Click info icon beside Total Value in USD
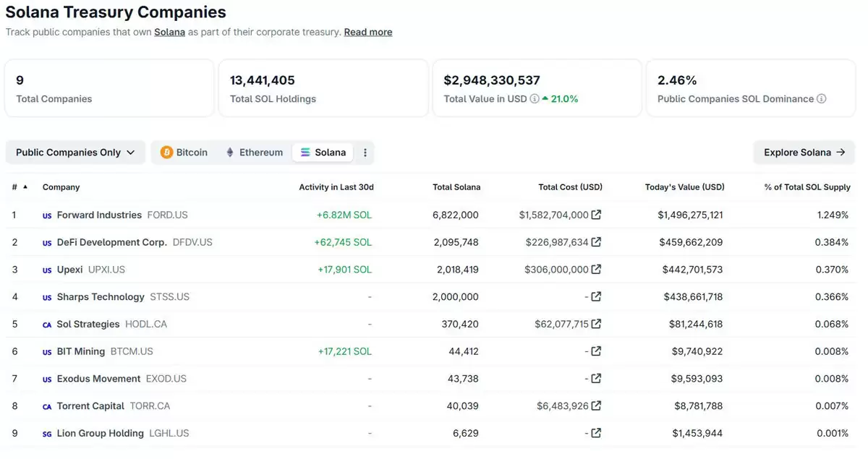 [535, 99]
